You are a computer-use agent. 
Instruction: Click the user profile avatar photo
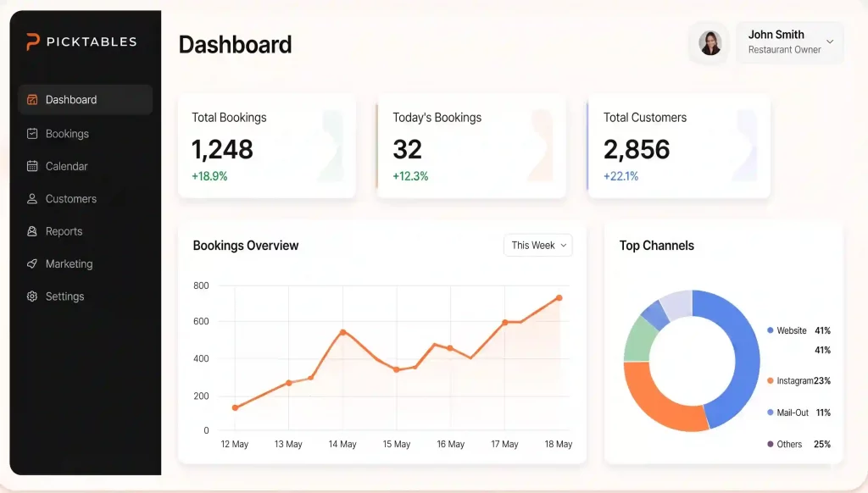coord(709,42)
